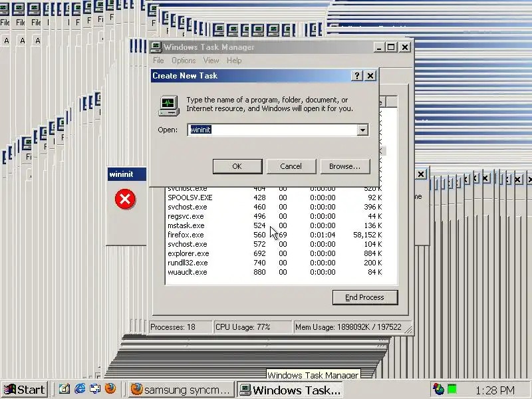Select the SPOOLSV.EXE process row
Image resolution: width=532 pixels, height=399 pixels.
point(275,198)
